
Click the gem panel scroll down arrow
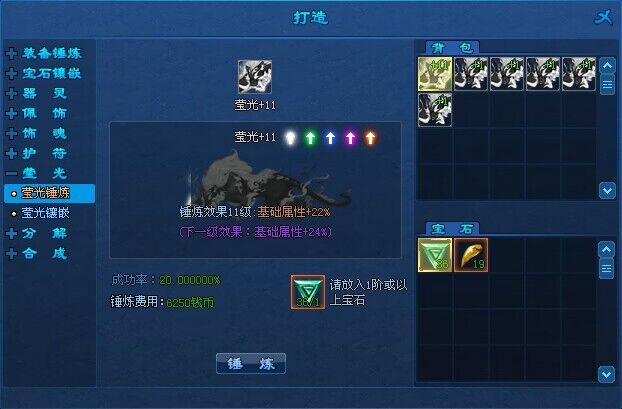point(607,374)
